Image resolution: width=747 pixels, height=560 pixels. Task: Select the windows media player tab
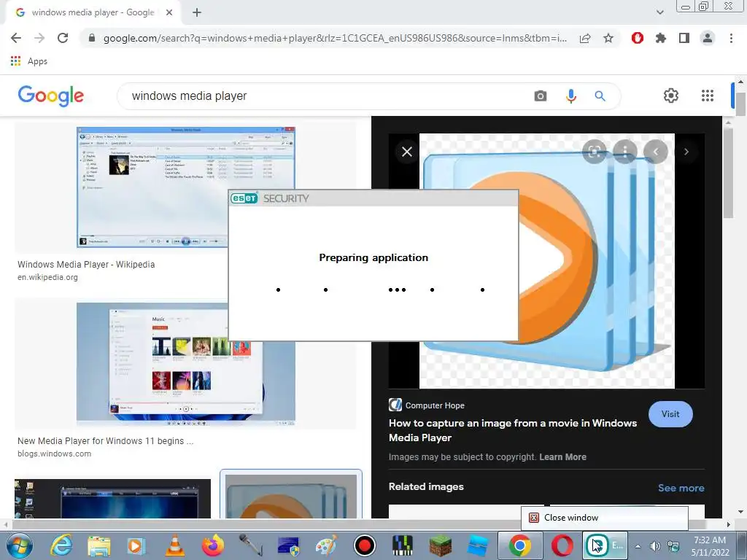tap(93, 12)
